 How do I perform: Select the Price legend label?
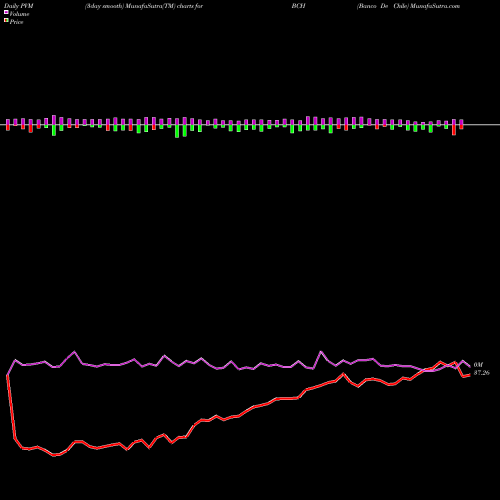(x=16, y=22)
